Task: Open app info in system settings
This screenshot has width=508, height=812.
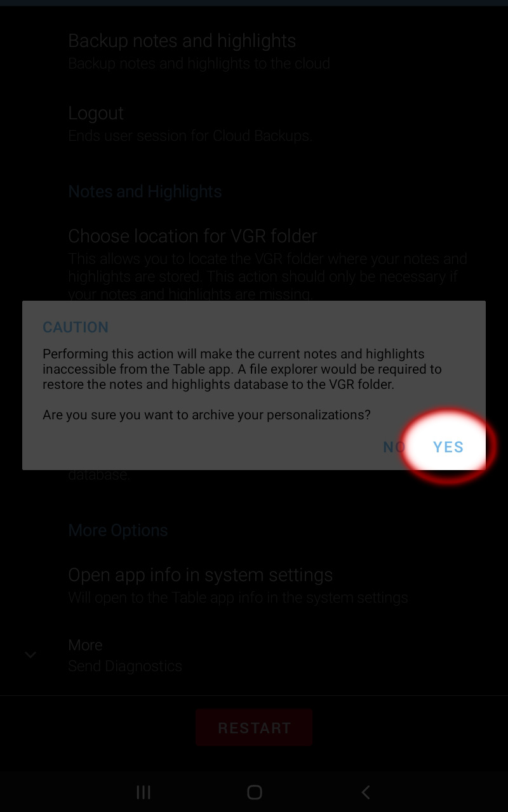Action: coord(254,586)
